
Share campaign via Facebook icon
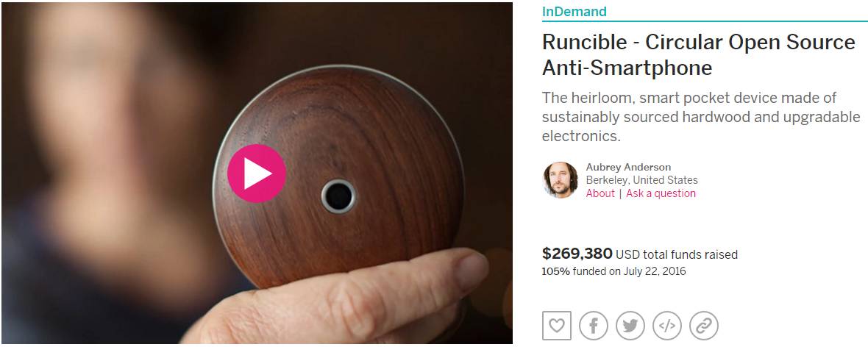(x=594, y=326)
